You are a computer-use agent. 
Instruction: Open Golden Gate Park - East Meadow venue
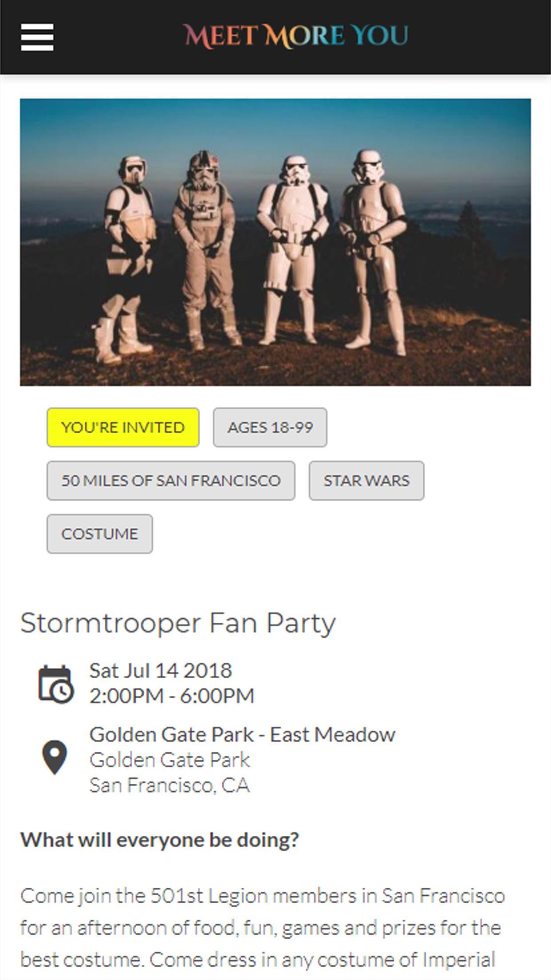click(242, 735)
